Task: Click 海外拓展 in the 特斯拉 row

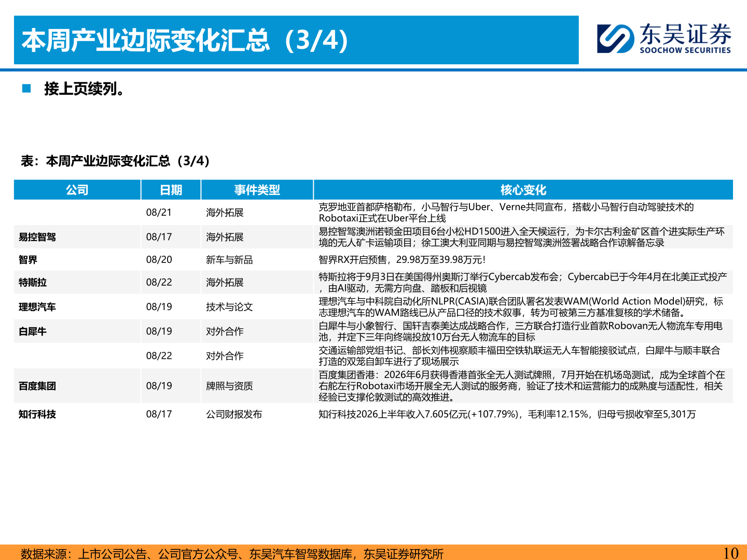Action: pos(225,283)
